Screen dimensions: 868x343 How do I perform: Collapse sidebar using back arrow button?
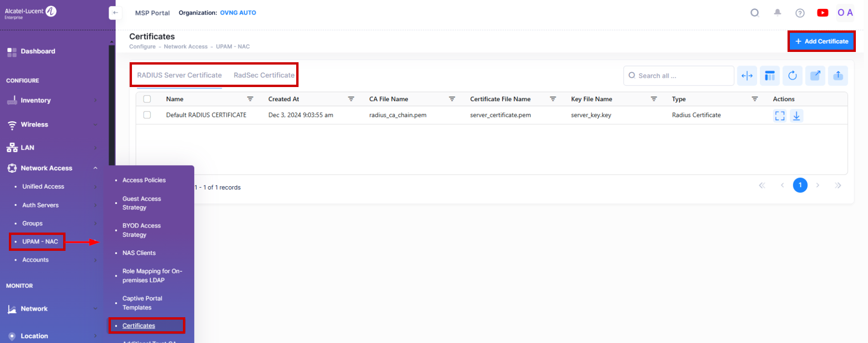[115, 13]
